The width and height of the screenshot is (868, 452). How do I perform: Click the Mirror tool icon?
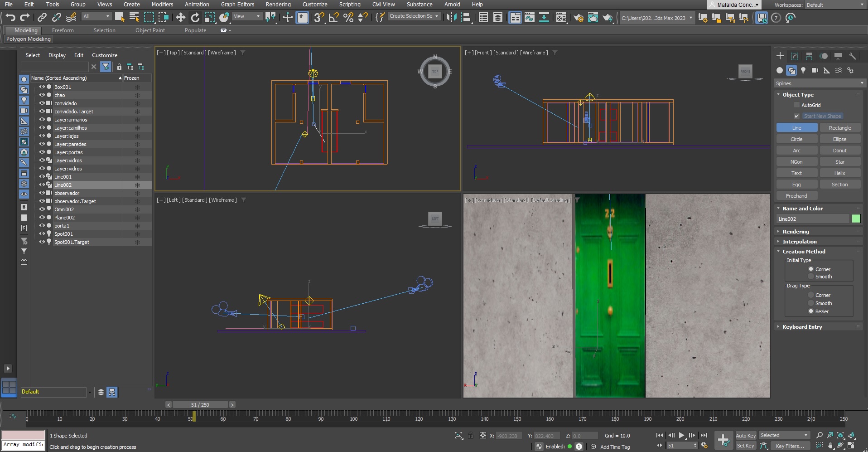(451, 18)
